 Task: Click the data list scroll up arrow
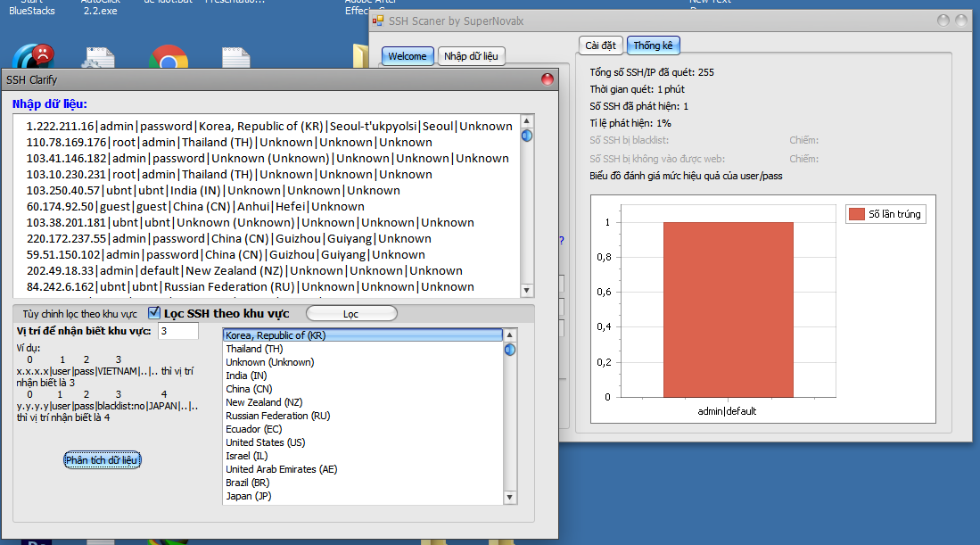point(527,121)
